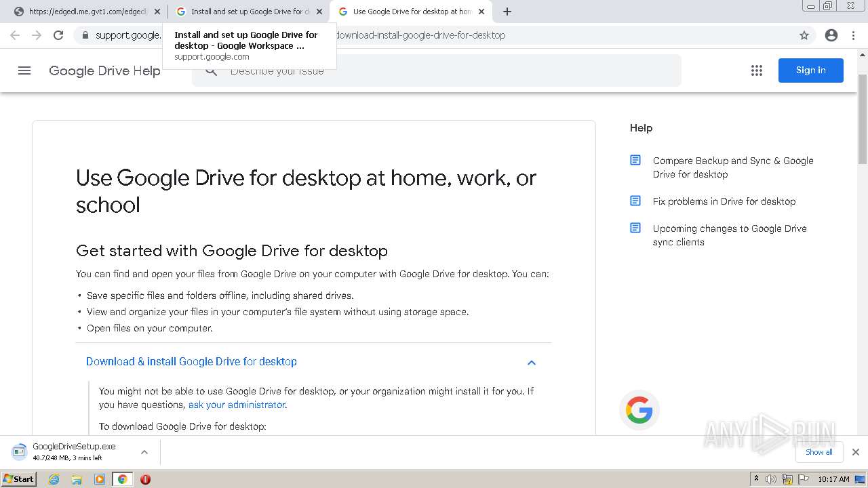868x488 pixels.
Task: Launch Internet Explorer from taskbar
Action: [54, 479]
